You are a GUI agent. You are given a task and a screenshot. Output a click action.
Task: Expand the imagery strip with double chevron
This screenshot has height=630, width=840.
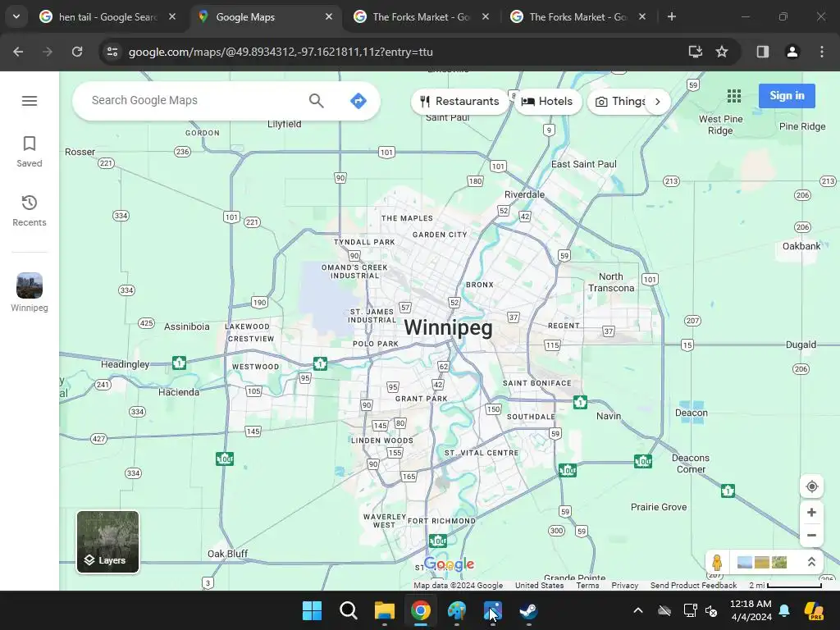pos(811,562)
